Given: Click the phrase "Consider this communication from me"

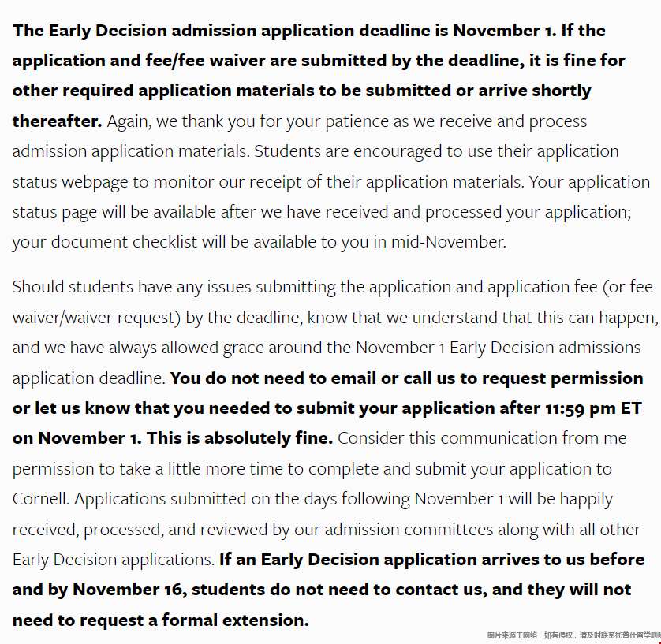Looking at the screenshot, I should [x=481, y=438].
